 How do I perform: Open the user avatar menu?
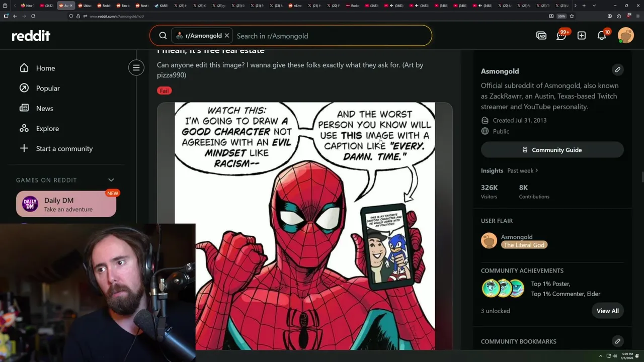(x=626, y=36)
